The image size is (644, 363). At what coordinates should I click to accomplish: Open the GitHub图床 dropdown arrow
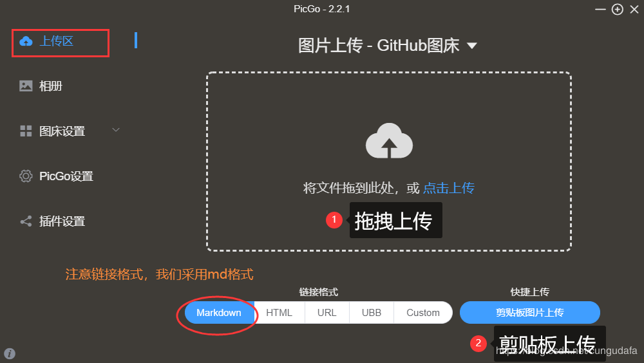coord(472,46)
